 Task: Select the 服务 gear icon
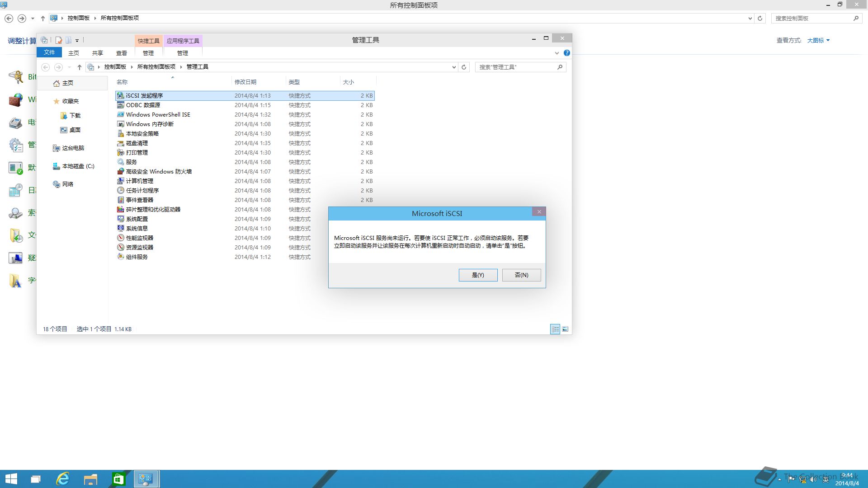(x=120, y=162)
